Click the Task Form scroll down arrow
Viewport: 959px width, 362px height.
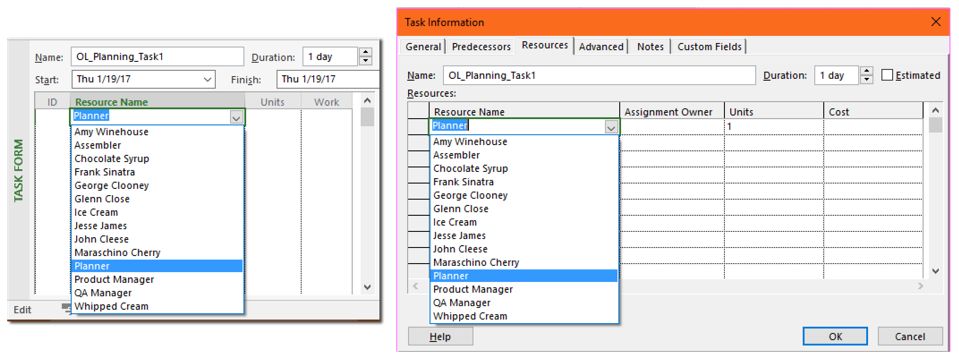click(367, 286)
